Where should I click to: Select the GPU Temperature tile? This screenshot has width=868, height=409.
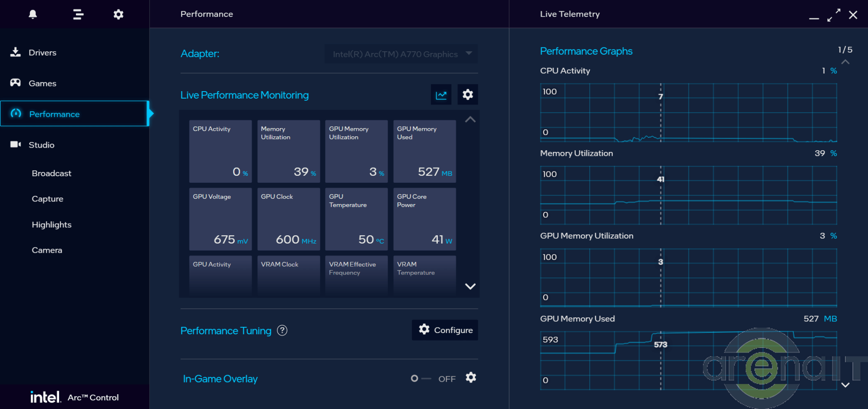pos(356,219)
